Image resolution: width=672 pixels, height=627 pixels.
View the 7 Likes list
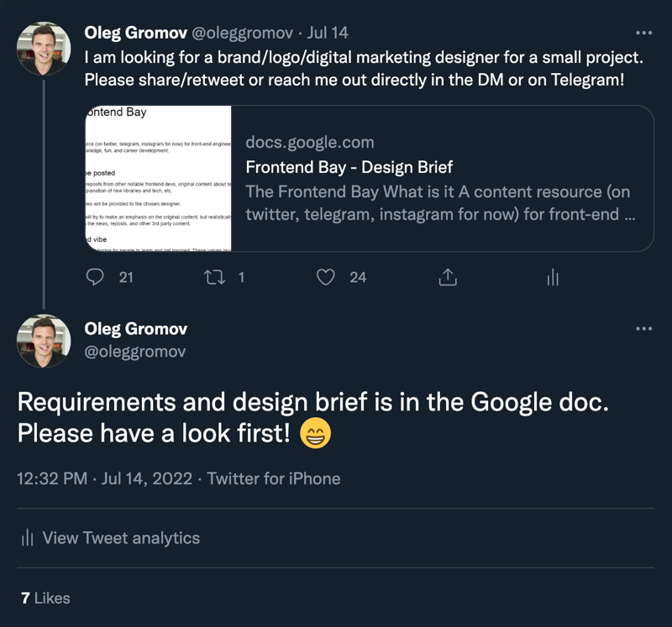click(x=45, y=598)
